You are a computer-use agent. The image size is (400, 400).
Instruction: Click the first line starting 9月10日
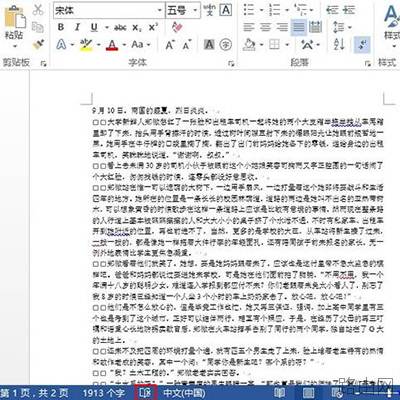pyautogui.click(x=150, y=110)
